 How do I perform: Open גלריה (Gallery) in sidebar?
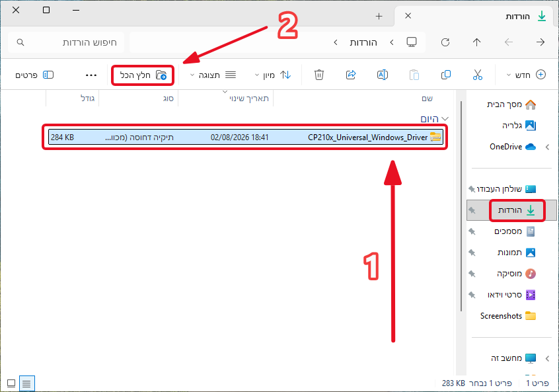tap(519, 125)
